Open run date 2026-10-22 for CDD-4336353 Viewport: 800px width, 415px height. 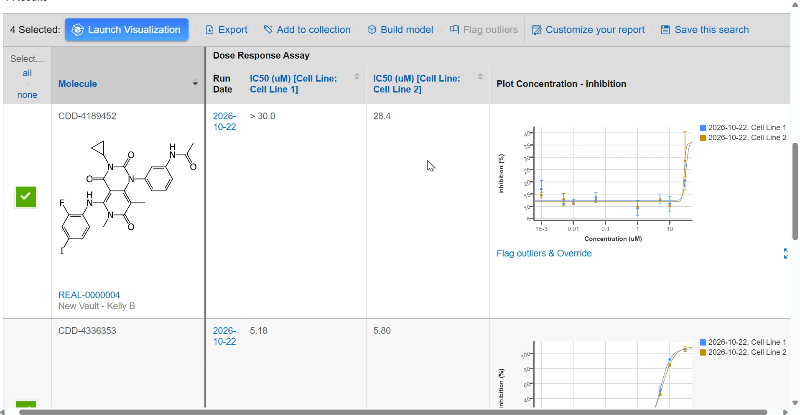[224, 336]
